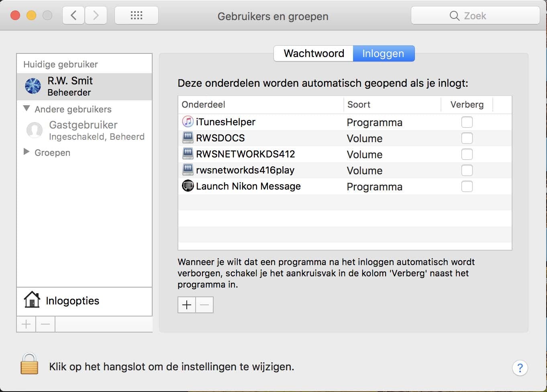
Task: Unlock settings by clicking the padlock icon
Action: coord(29,364)
